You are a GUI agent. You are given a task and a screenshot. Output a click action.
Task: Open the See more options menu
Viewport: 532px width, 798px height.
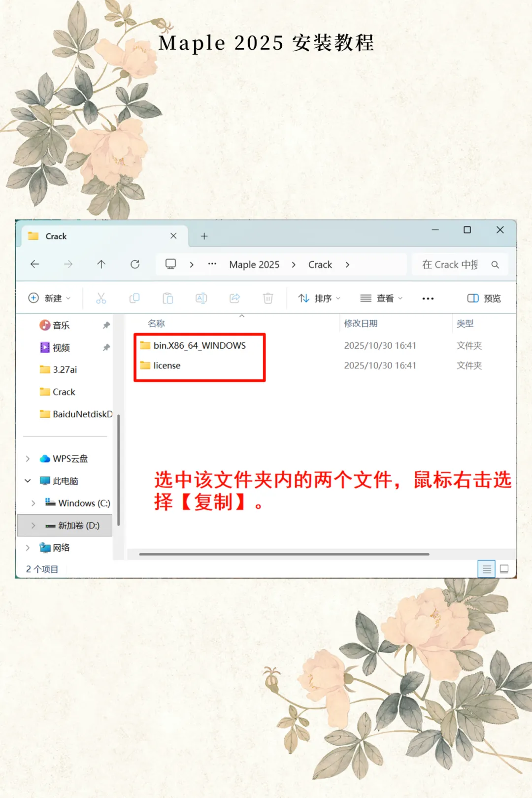tap(428, 299)
